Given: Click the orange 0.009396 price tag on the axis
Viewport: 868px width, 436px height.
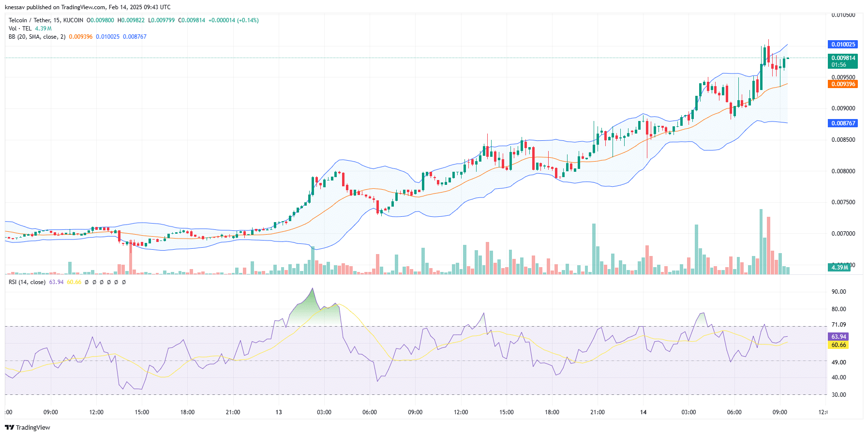Looking at the screenshot, I should click(x=843, y=84).
